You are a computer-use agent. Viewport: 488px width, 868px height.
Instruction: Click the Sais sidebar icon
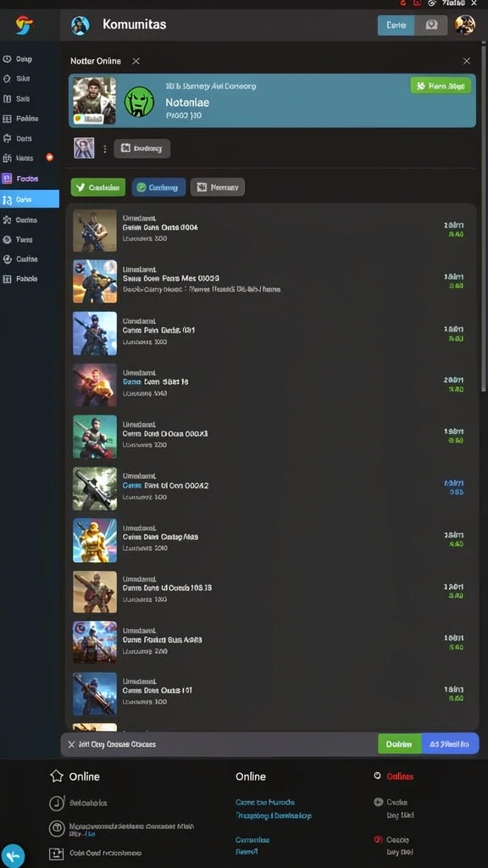(7, 98)
